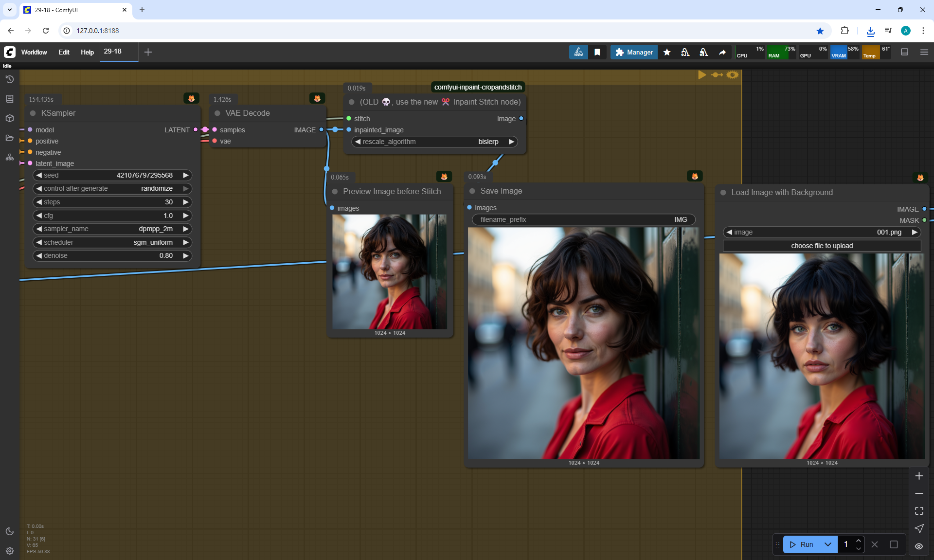Click the star favorites icon in toolbar

pos(667,52)
